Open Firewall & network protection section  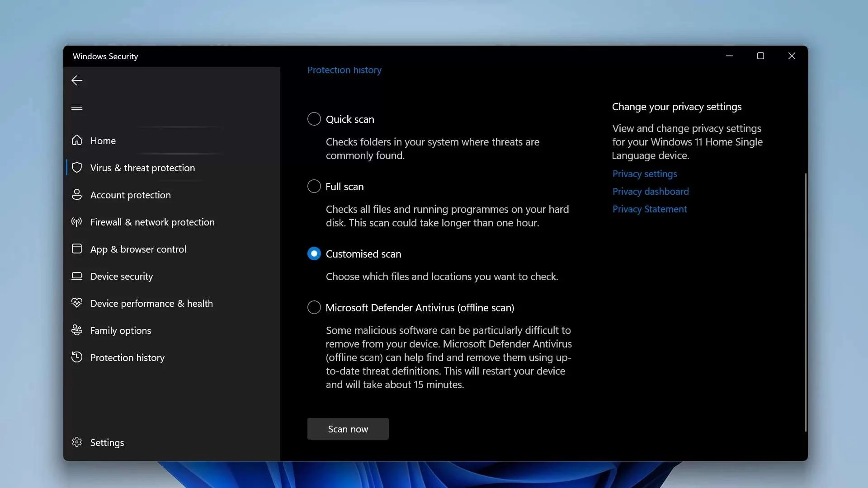click(x=153, y=222)
